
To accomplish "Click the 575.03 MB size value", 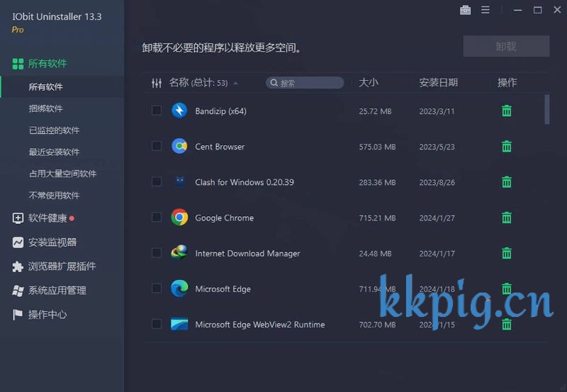I will (x=377, y=147).
